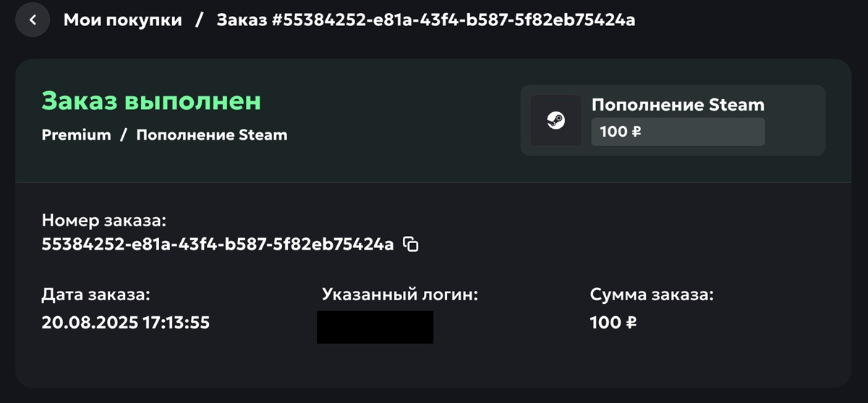The height and width of the screenshot is (403, 868).
Task: Copy the order number with copy icon
Action: click(x=411, y=245)
